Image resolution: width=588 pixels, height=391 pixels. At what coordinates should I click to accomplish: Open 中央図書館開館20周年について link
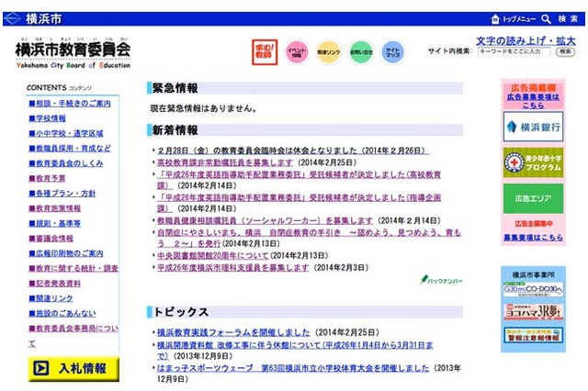point(213,255)
